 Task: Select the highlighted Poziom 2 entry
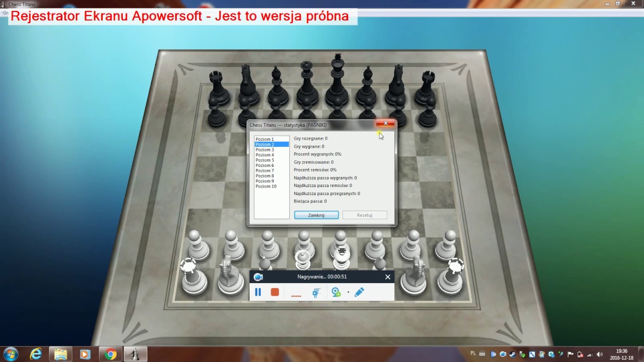(x=272, y=144)
